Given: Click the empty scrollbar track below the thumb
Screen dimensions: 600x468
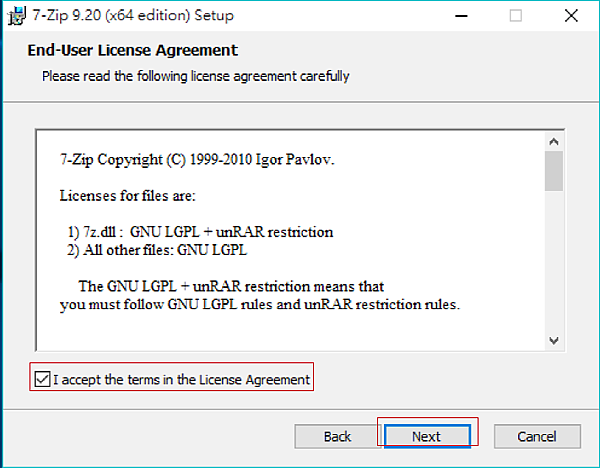Looking at the screenshot, I should click(554, 260).
